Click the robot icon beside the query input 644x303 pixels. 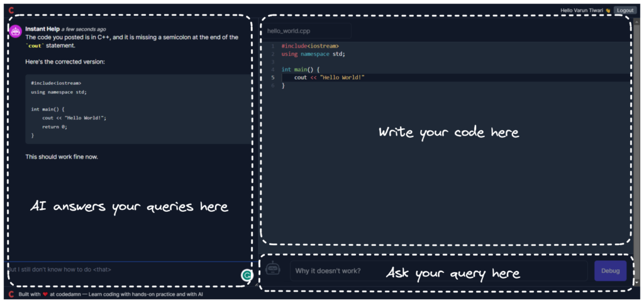pyautogui.click(x=273, y=268)
